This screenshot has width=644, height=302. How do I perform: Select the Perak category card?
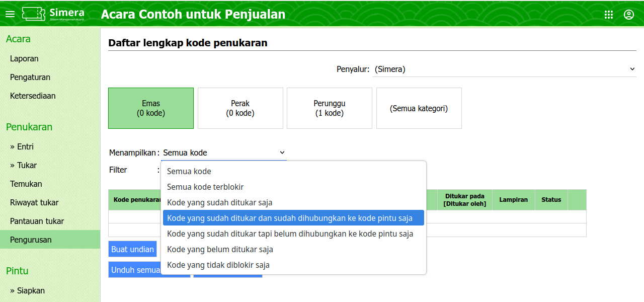pos(240,108)
